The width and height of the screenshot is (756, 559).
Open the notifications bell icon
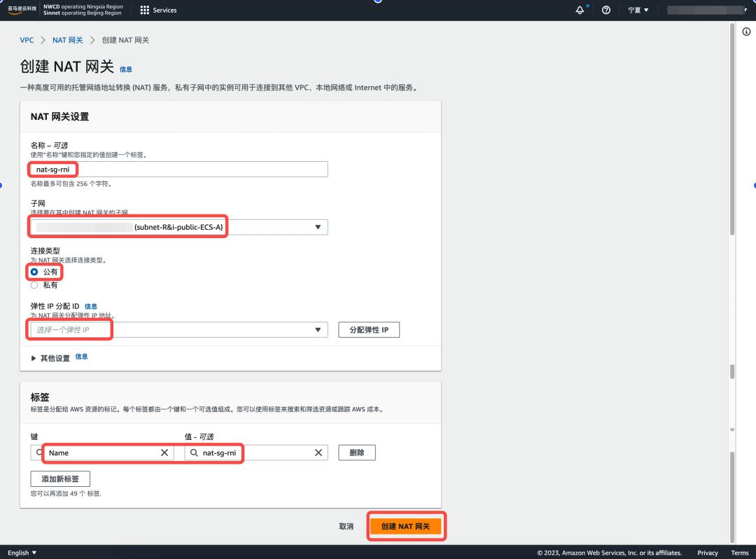coord(580,10)
